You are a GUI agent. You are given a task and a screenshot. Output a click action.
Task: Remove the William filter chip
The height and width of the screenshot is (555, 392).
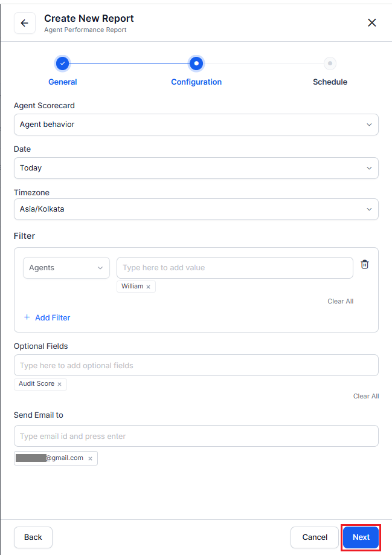147,286
